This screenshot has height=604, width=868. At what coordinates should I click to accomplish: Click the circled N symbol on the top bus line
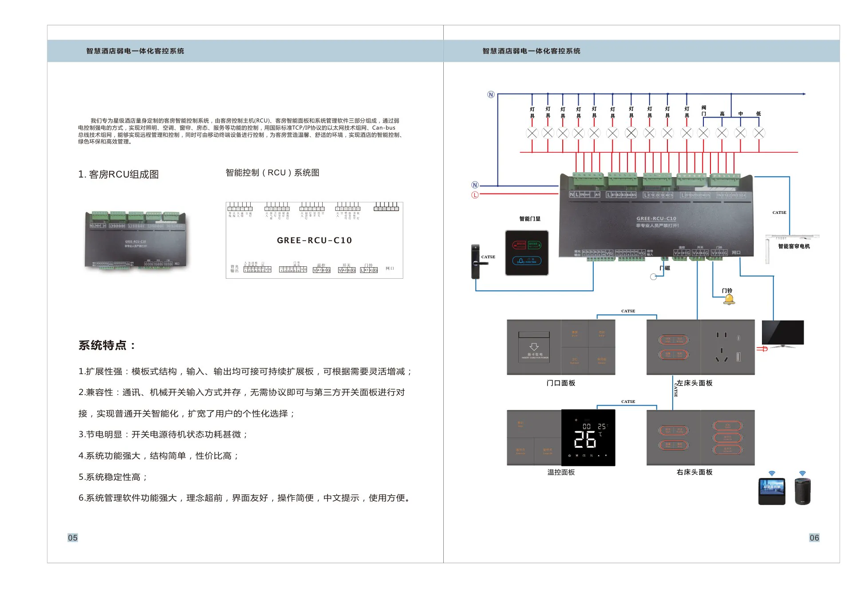[x=491, y=95]
